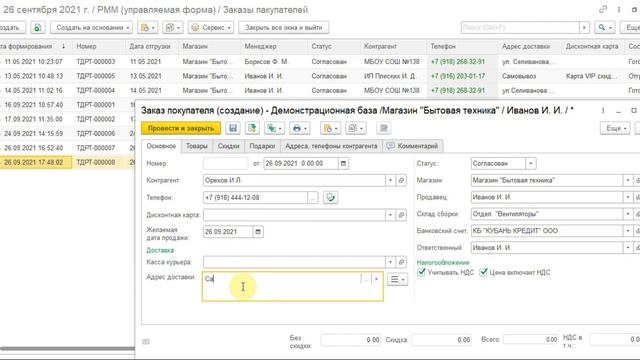640x360 pixels.
Task: Open the Дисконтная карта record icon
Action: tap(401, 215)
